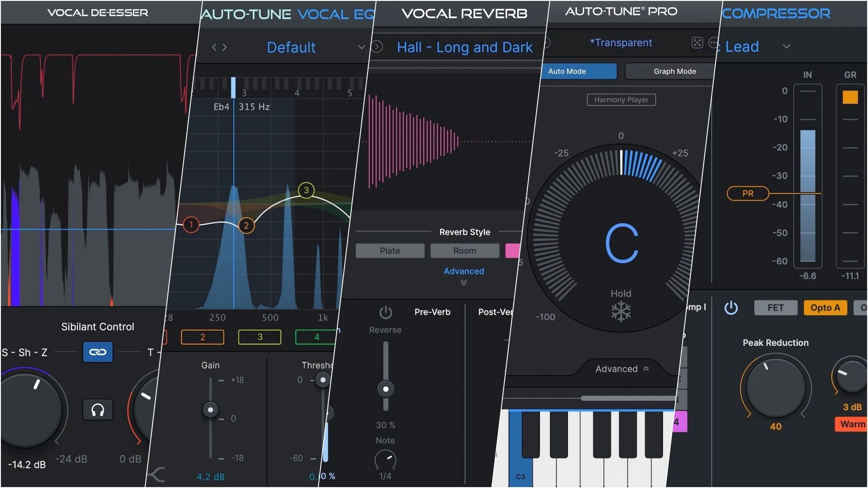Activate the Hold snowflake icon
868x488 pixels.
pyautogui.click(x=621, y=311)
